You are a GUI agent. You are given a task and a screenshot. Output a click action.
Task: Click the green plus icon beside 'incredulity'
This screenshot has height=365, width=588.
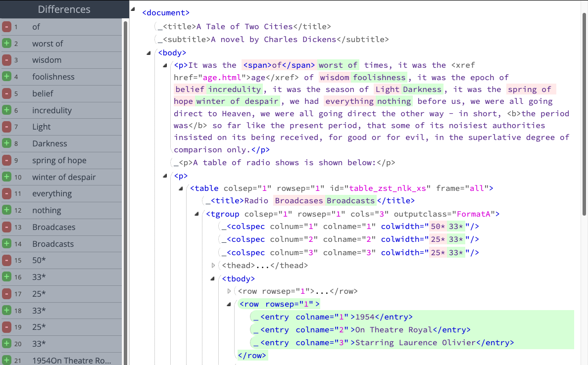click(6, 110)
